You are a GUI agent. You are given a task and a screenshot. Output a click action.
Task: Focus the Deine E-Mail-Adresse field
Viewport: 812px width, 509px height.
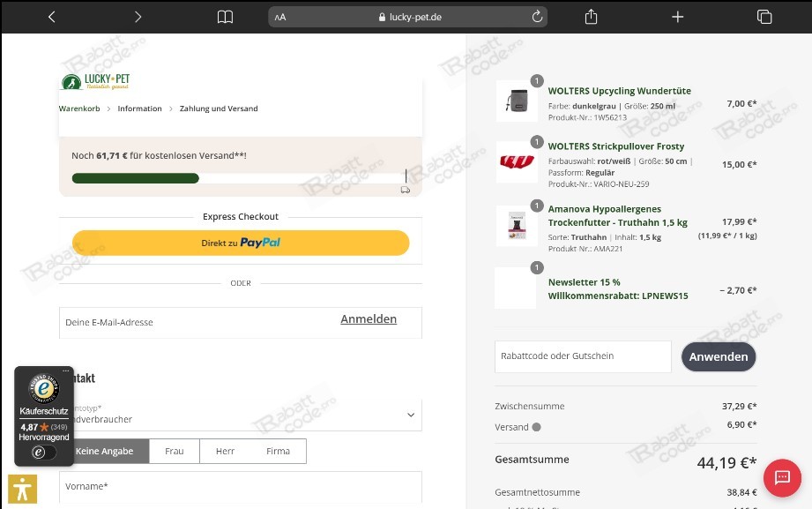click(x=241, y=322)
